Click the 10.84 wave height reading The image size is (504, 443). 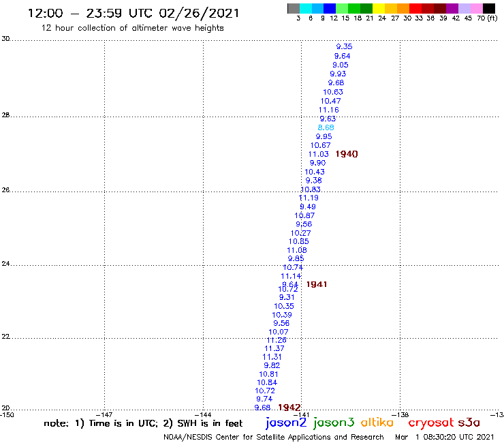point(267,382)
